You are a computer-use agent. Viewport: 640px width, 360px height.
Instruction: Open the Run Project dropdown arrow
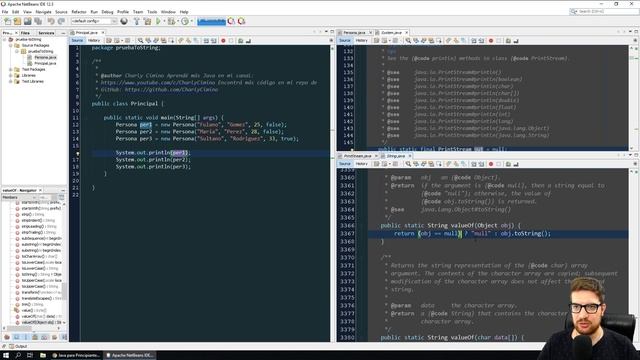coord(164,21)
